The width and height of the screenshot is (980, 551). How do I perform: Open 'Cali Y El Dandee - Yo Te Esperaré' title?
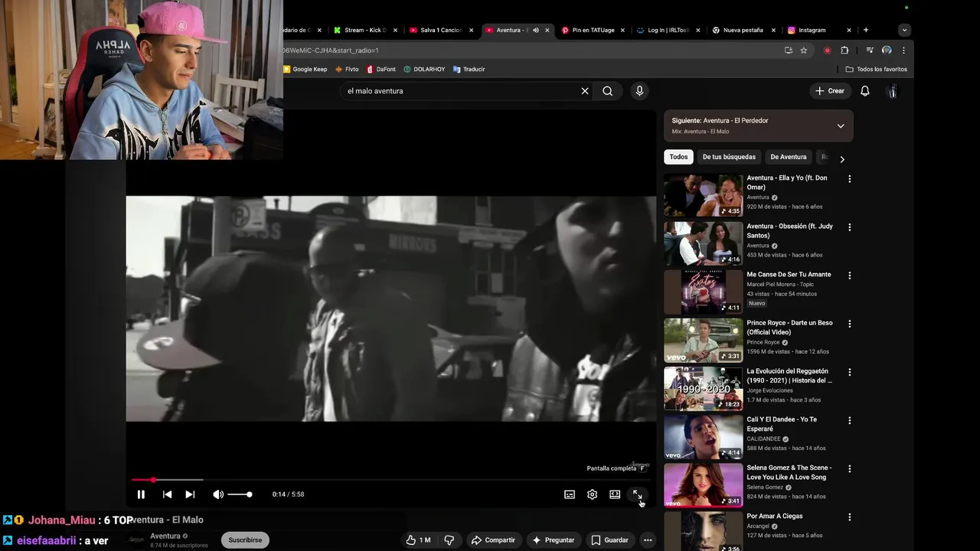point(782,424)
